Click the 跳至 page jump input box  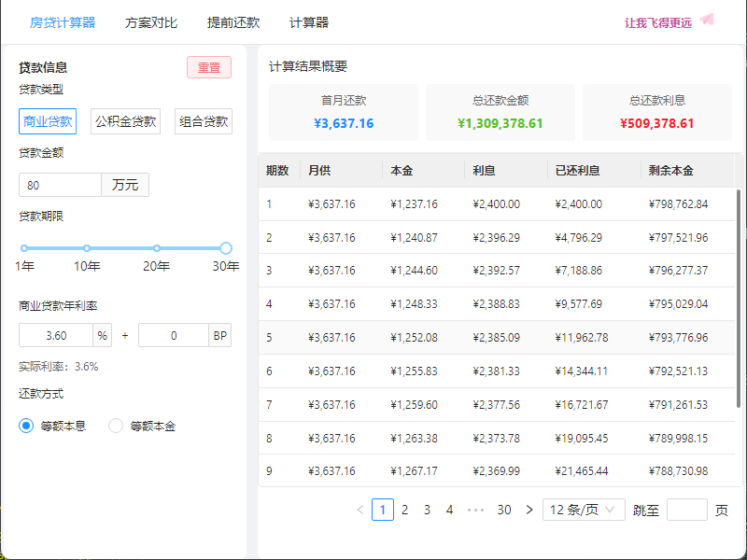click(687, 510)
